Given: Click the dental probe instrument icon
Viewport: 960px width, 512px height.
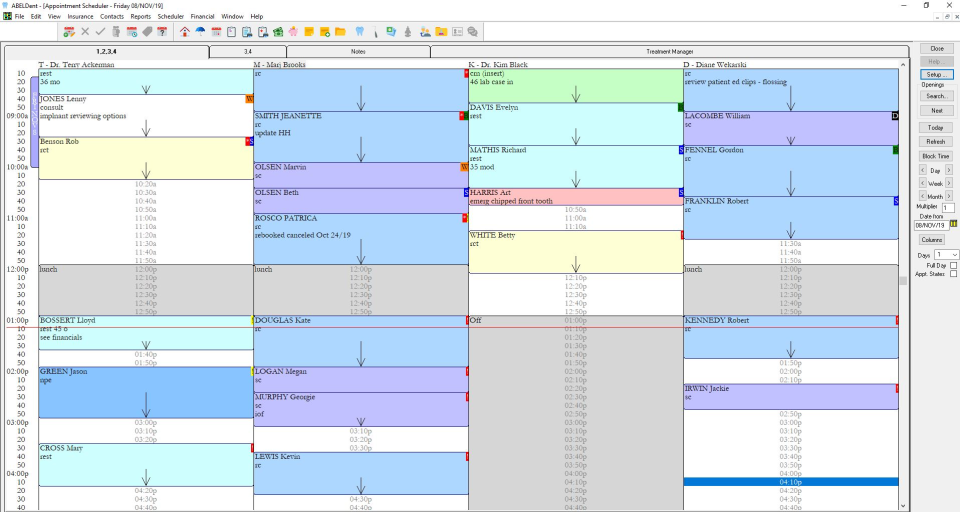Looking at the screenshot, I should (375, 32).
